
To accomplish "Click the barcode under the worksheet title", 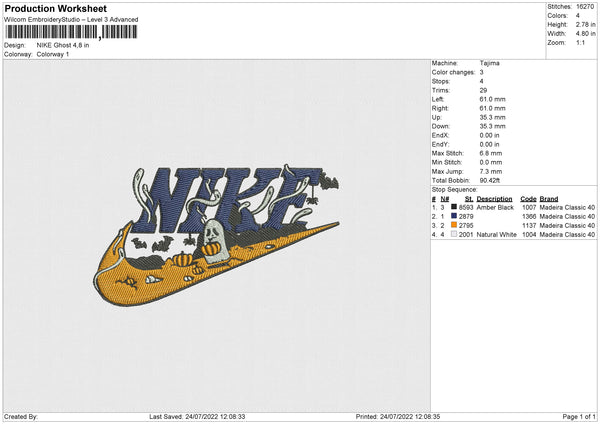I will click(x=71, y=32).
